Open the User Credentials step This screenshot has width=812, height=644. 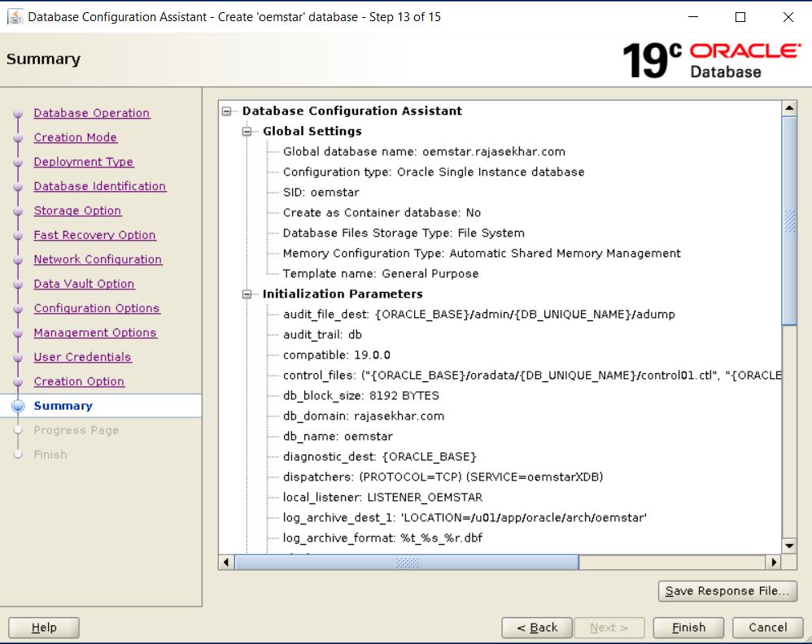[x=82, y=356]
